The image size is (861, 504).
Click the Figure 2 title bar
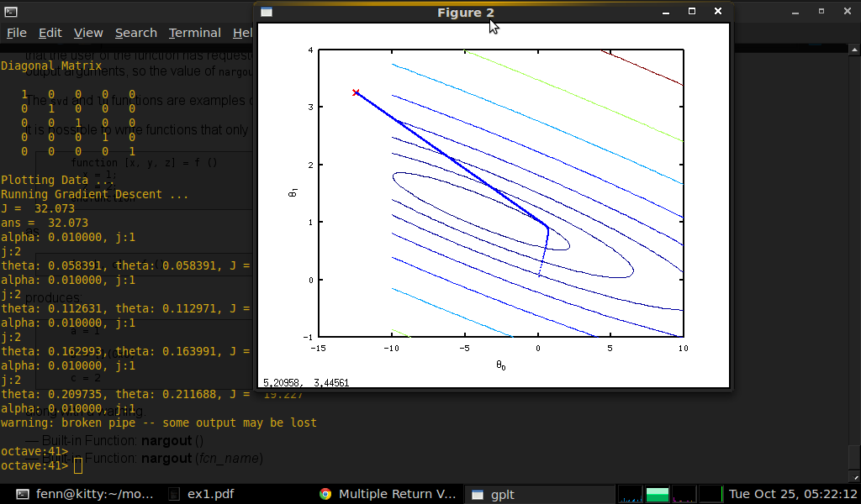tap(466, 12)
